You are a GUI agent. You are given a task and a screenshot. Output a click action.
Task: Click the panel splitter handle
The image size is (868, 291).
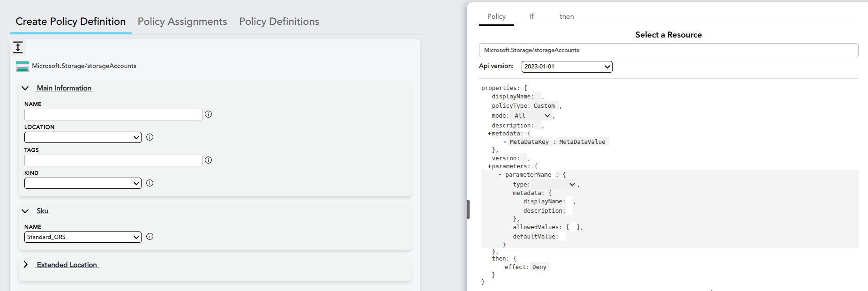pyautogui.click(x=468, y=209)
